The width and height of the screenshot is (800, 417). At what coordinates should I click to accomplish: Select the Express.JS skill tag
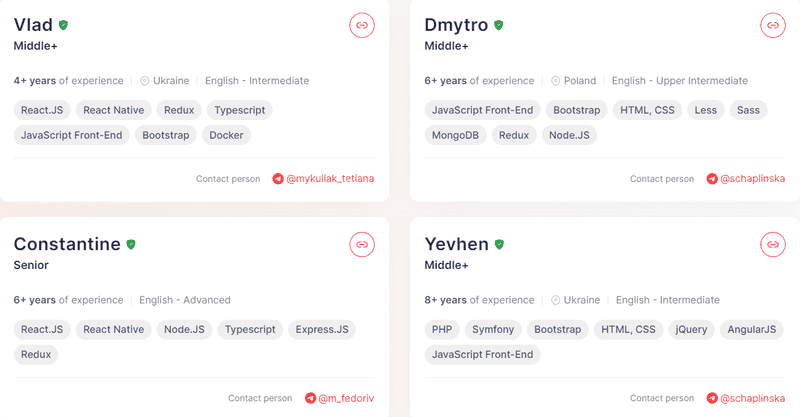coord(322,329)
